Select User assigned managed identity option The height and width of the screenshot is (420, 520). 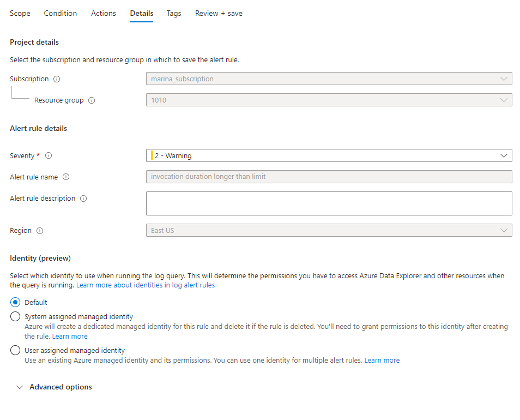pos(15,350)
